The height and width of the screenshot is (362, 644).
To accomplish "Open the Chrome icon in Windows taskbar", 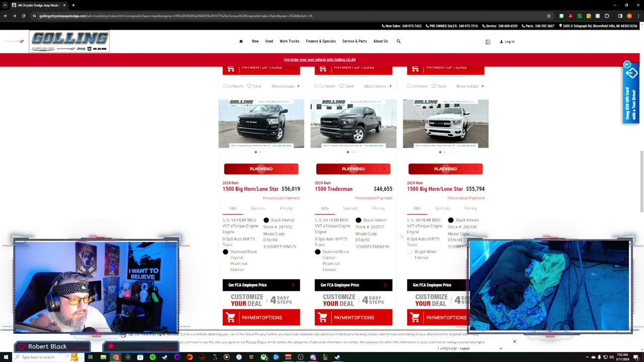I will [116, 357].
